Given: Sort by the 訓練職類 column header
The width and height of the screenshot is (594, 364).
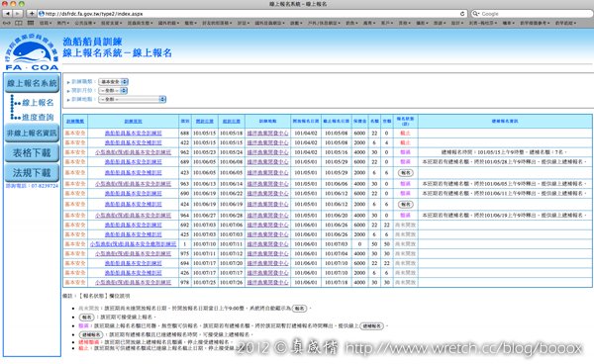Looking at the screenshot, I should point(75,121).
